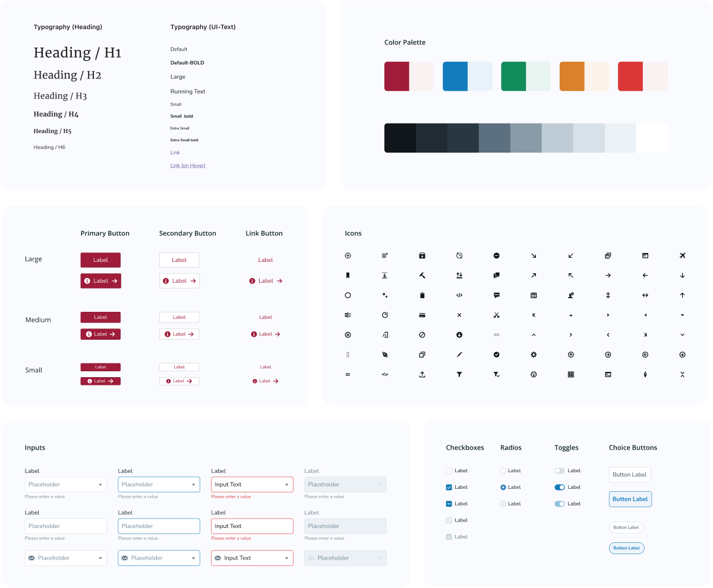
Task: Click the compass needle icon
Action: [645, 375]
